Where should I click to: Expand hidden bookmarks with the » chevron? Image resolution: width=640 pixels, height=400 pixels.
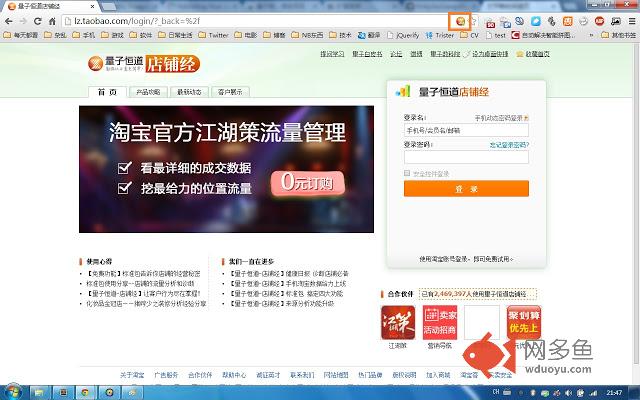(x=591, y=36)
